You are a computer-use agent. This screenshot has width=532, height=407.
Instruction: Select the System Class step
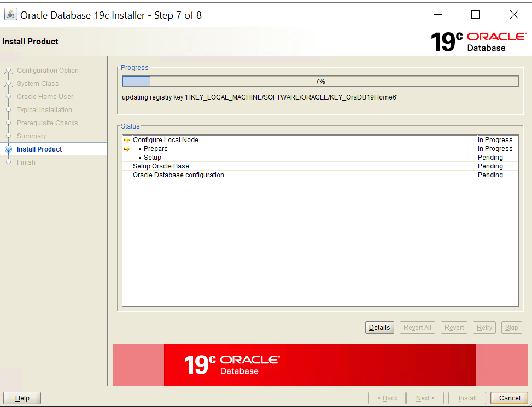coord(38,84)
